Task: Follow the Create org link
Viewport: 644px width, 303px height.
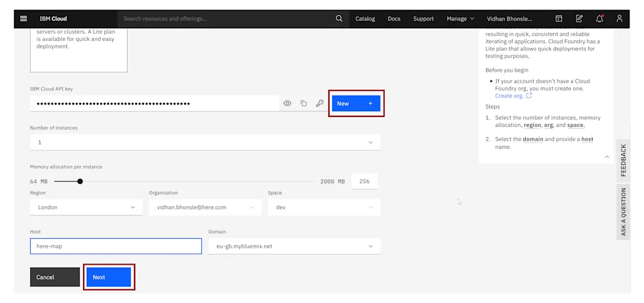Action: 509,96
